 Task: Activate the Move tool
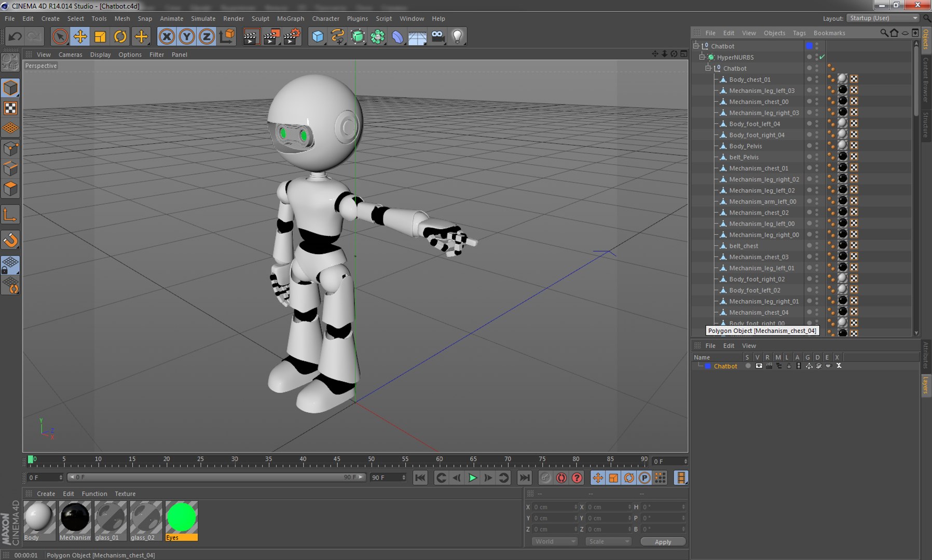point(80,36)
